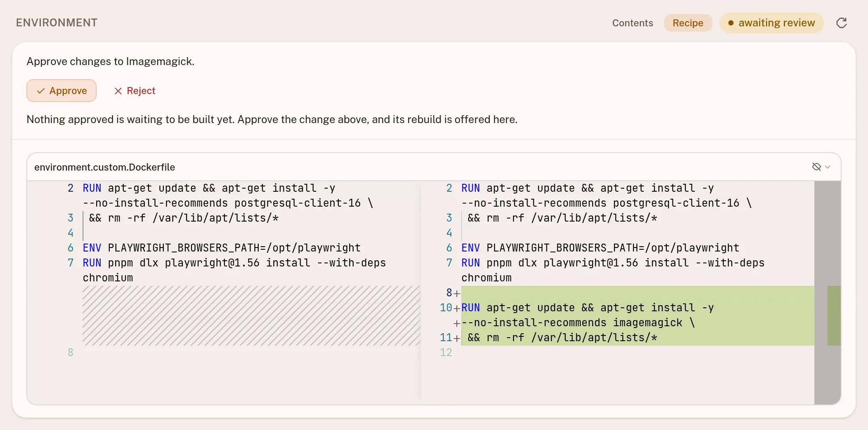
Task: Click the added line "--no-install-recommends imagemagick \"
Action: [x=578, y=323]
